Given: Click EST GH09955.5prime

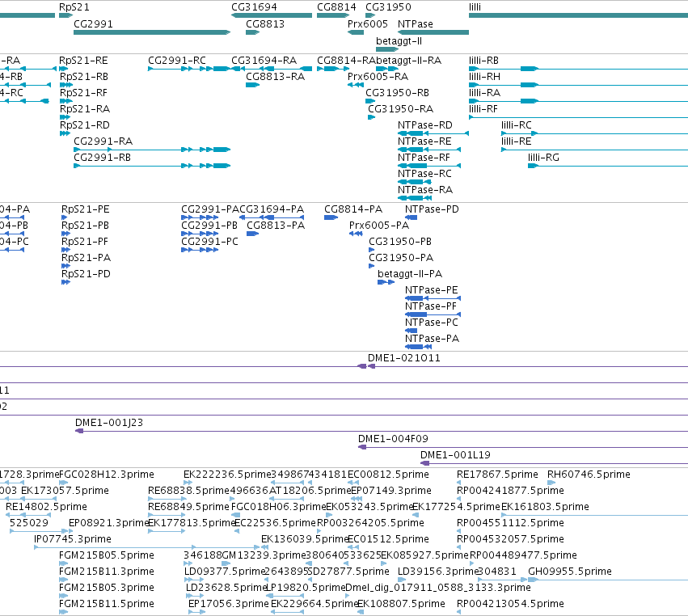Looking at the screenshot, I should click(569, 572).
